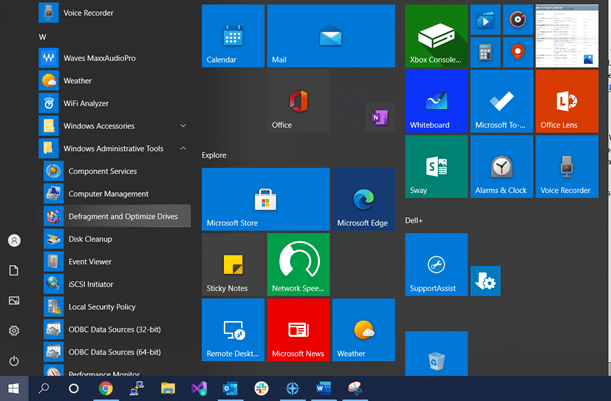Open Local Security Policy

(117, 307)
